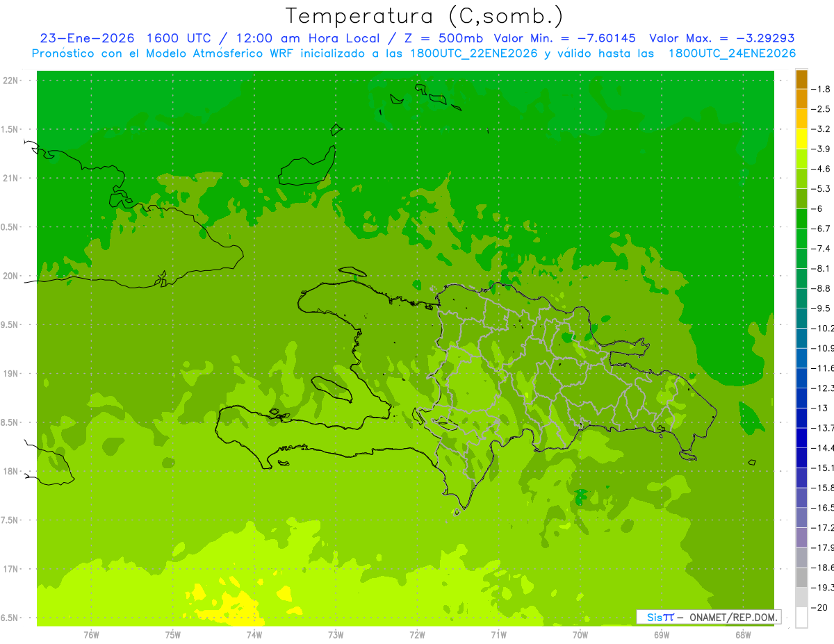Click the '-1.8' colorbar value
Viewport: 834px width, 644px height.
tap(822, 89)
